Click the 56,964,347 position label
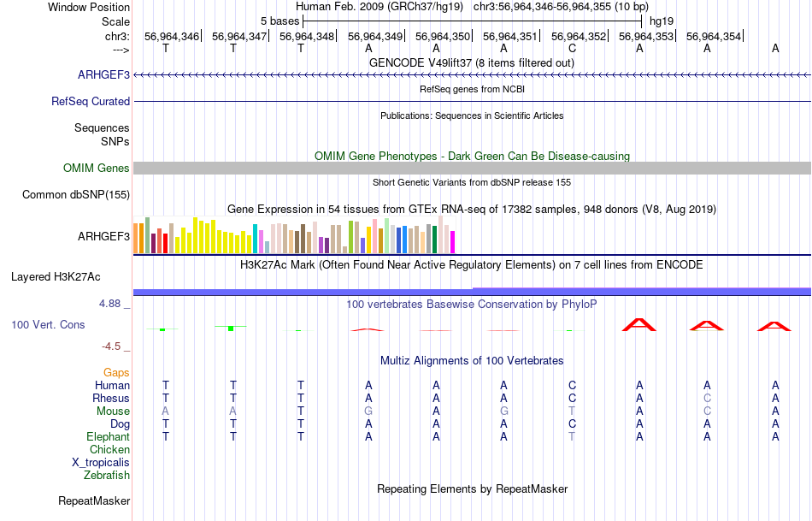 (x=239, y=36)
